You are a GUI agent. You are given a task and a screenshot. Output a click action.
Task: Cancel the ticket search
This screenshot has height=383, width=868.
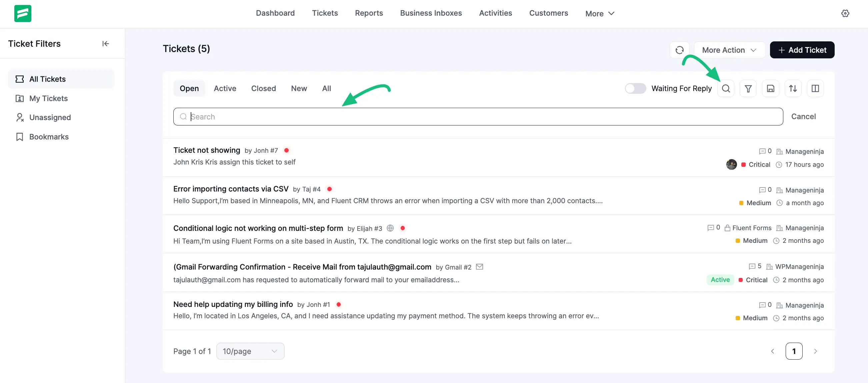point(803,116)
